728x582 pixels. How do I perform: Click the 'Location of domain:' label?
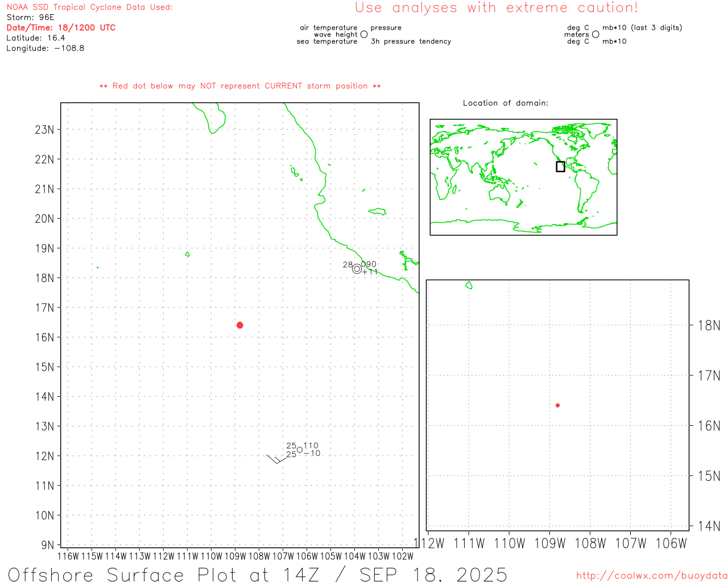[506, 103]
